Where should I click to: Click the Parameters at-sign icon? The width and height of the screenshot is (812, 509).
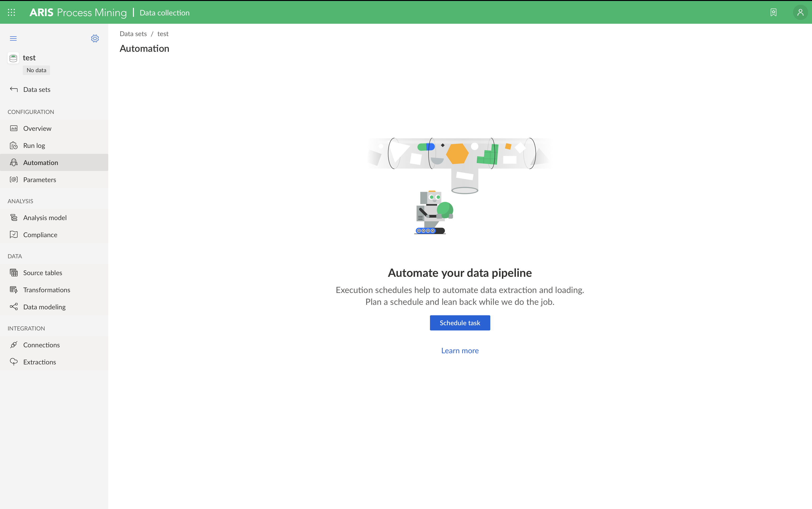tap(14, 179)
